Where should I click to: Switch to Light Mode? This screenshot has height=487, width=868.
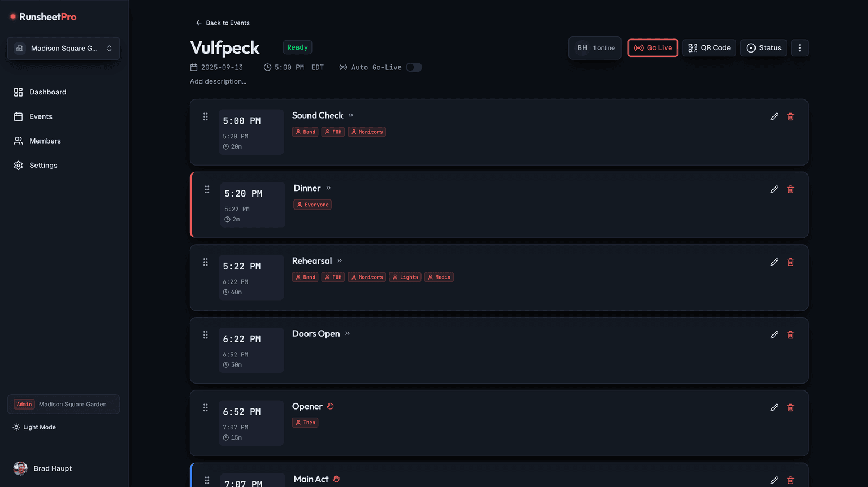click(34, 427)
